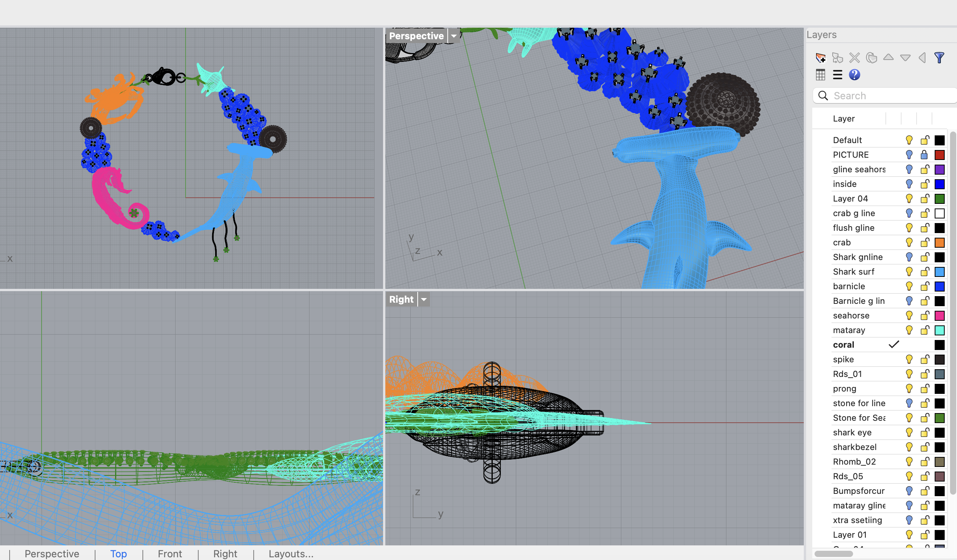Move the selected layer down
The height and width of the screenshot is (560, 957).
pos(905,58)
